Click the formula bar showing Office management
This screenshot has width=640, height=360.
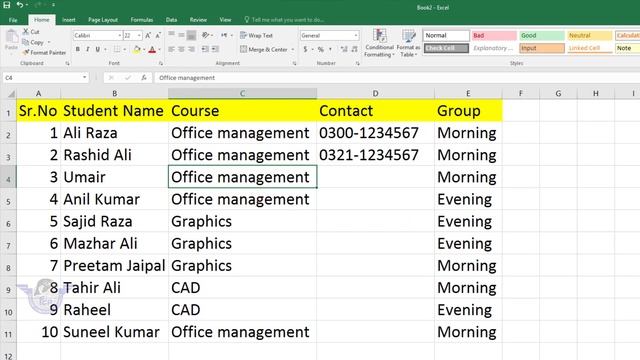[396, 78]
